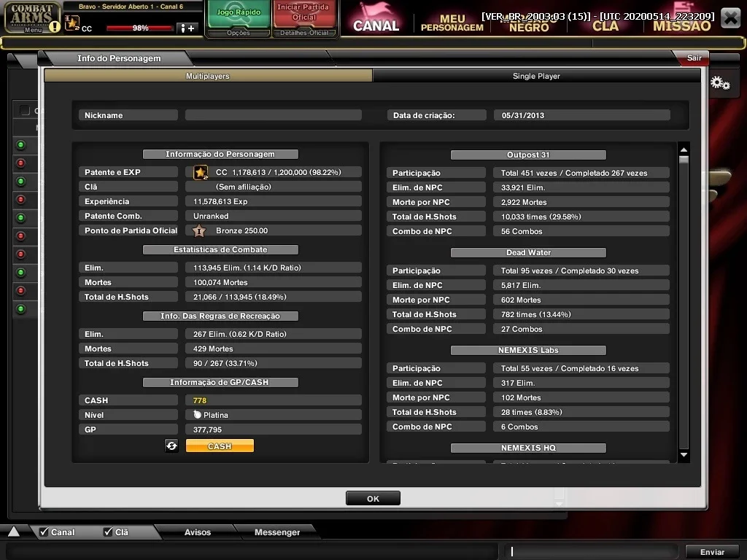Open the CLÃ menu
Image resolution: width=747 pixels, height=560 pixels.
coord(605,24)
